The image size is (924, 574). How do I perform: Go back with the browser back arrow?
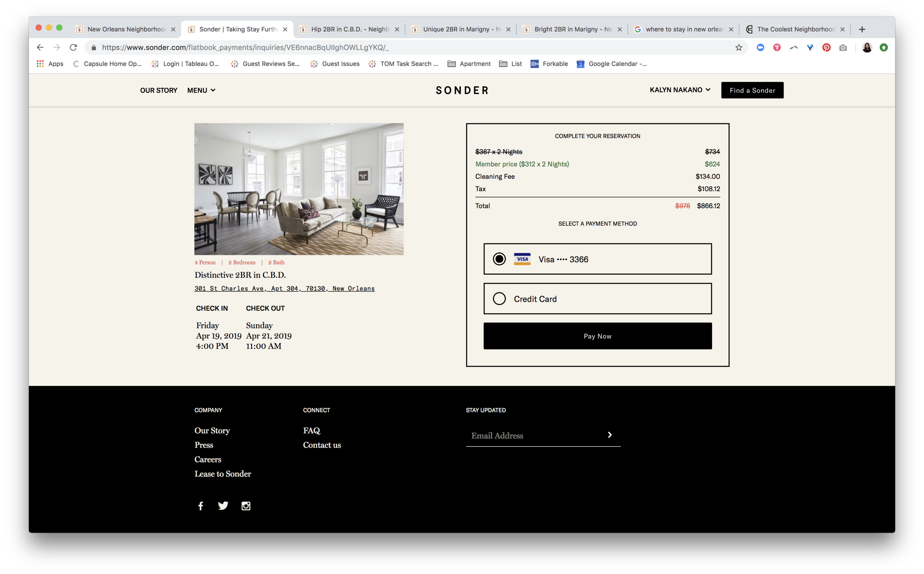40,47
